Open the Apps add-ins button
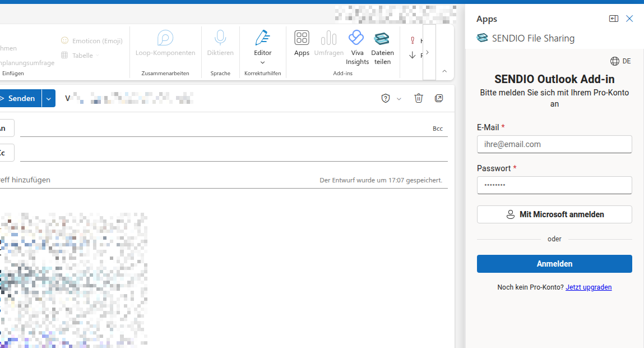644x348 pixels. [x=302, y=43]
